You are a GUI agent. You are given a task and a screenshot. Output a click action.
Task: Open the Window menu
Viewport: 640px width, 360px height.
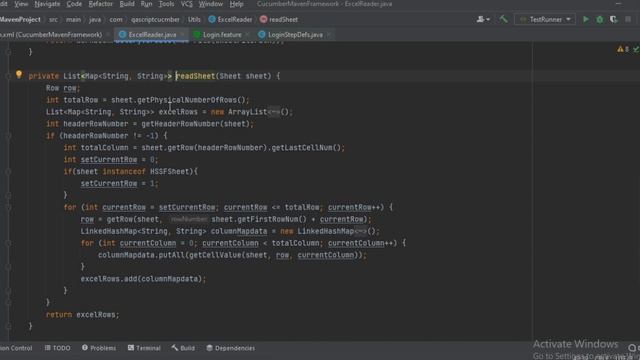[211, 4]
